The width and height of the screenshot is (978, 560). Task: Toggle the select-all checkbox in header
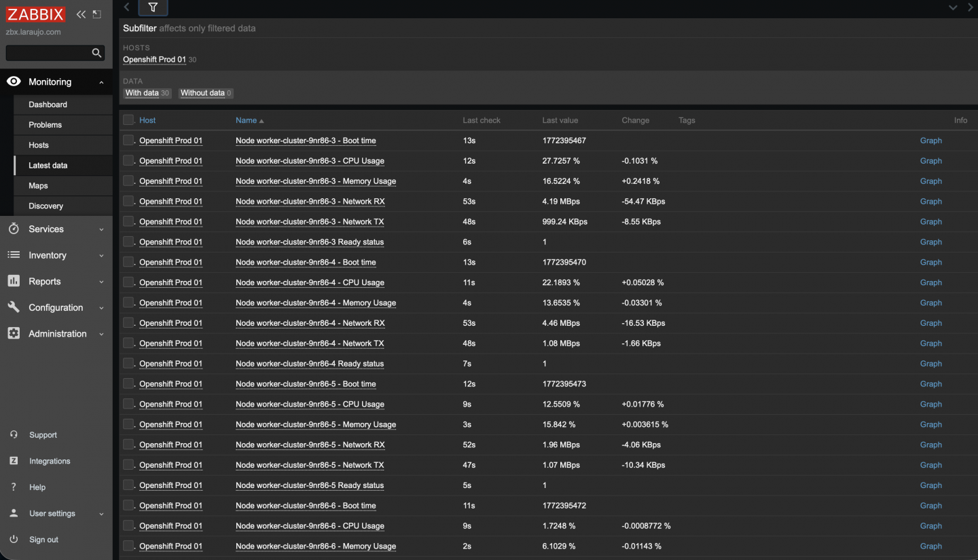point(128,120)
